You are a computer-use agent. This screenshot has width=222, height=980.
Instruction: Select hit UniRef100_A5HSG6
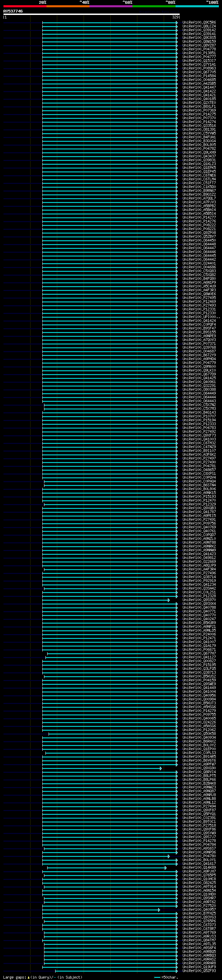[199, 707]
